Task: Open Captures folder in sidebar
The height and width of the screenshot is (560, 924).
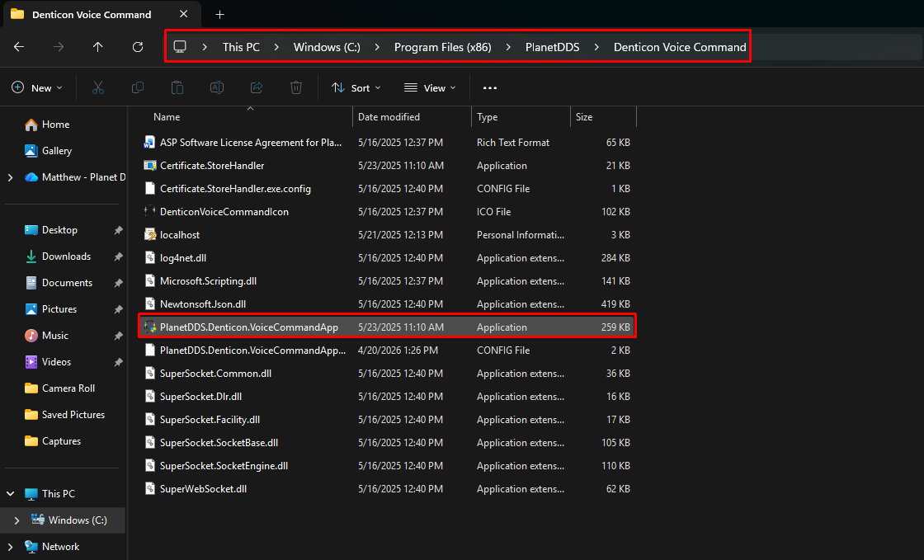Action: pyautogui.click(x=53, y=441)
